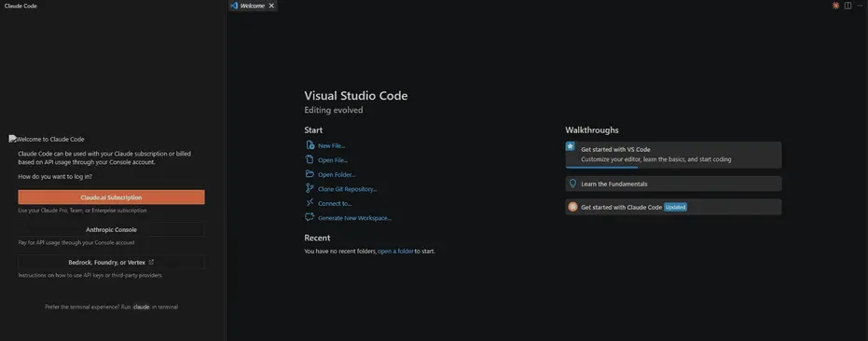Open Get started with VS Code walkthrough
The width and height of the screenshot is (868, 341).
pyautogui.click(x=673, y=155)
